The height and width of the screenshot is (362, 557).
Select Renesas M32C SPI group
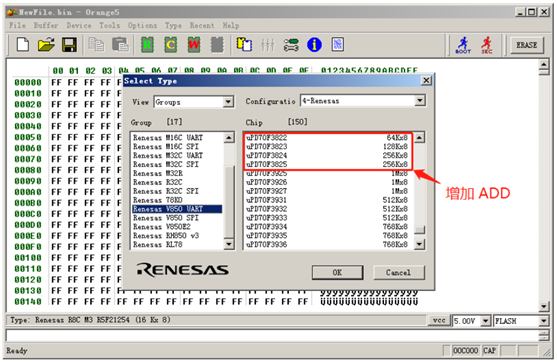[177, 164]
